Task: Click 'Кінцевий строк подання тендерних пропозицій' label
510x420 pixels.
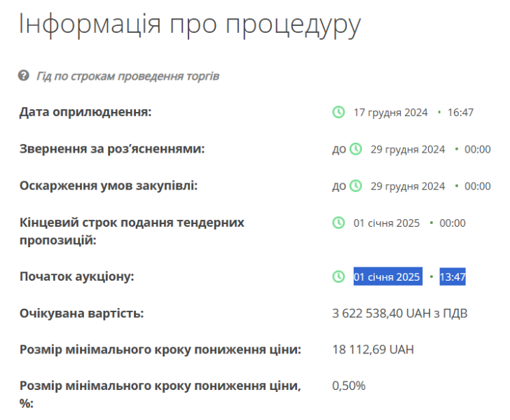Action: (132, 231)
